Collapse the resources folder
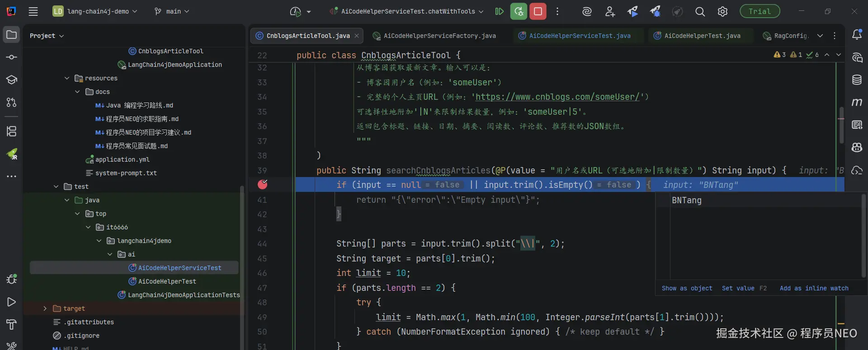This screenshot has width=868, height=350. [x=67, y=78]
